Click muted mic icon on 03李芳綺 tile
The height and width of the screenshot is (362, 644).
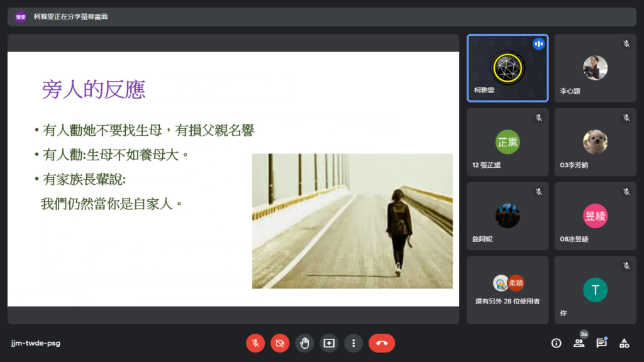(x=626, y=118)
